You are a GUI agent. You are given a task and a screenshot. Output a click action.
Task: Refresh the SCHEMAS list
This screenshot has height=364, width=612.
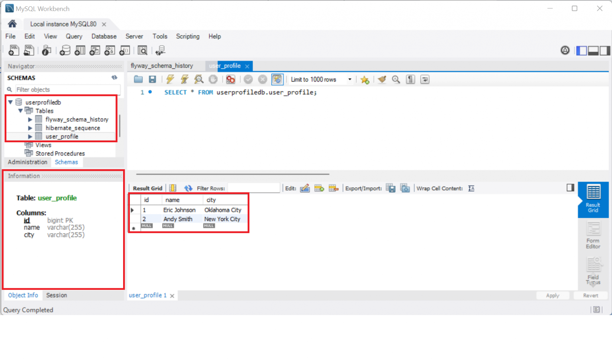point(114,78)
